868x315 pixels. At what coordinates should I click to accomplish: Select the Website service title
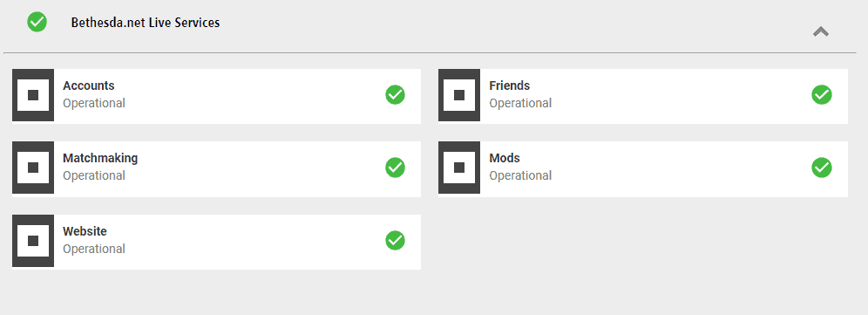[x=85, y=232]
